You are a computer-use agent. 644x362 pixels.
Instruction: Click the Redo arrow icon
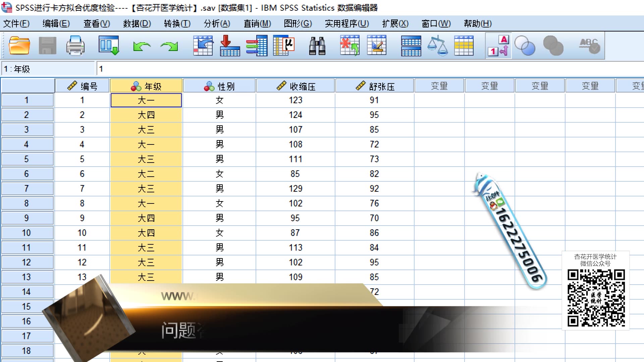169,46
